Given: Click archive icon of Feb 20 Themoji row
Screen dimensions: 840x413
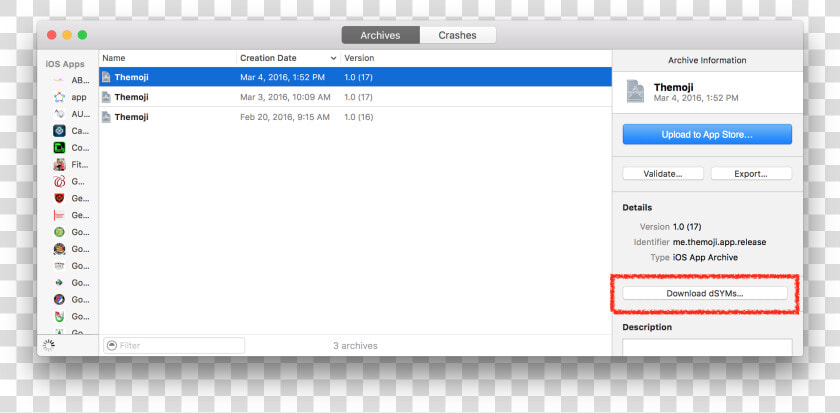Looking at the screenshot, I should (x=106, y=117).
